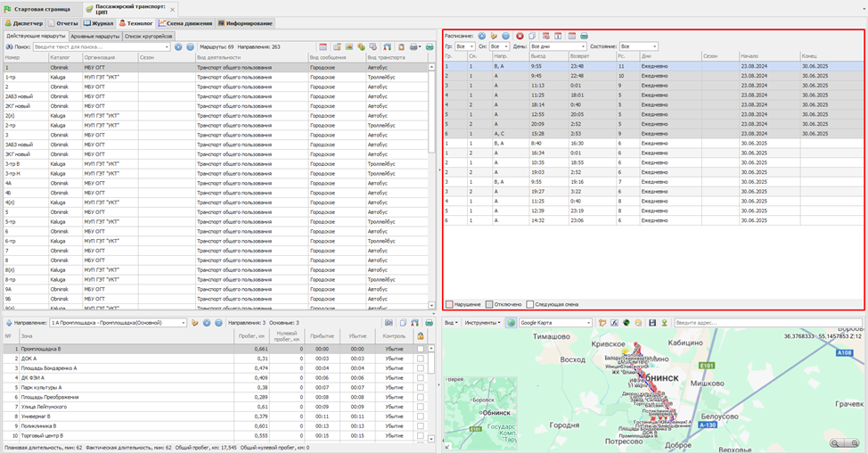Click the route magnet icon in the routes toolbar
Image resolution: width=868 pixels, height=454 pixels.
pyautogui.click(x=387, y=47)
